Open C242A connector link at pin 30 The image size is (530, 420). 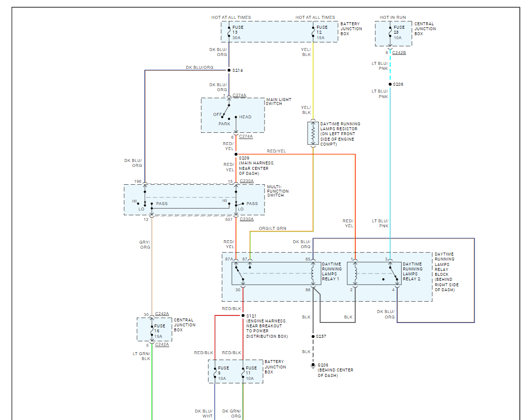(162, 314)
